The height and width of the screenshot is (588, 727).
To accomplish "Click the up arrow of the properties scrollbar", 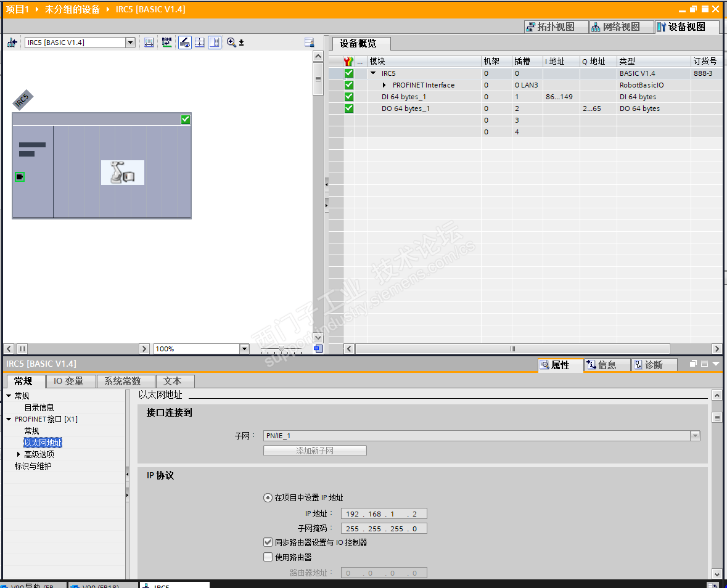I will (717, 395).
